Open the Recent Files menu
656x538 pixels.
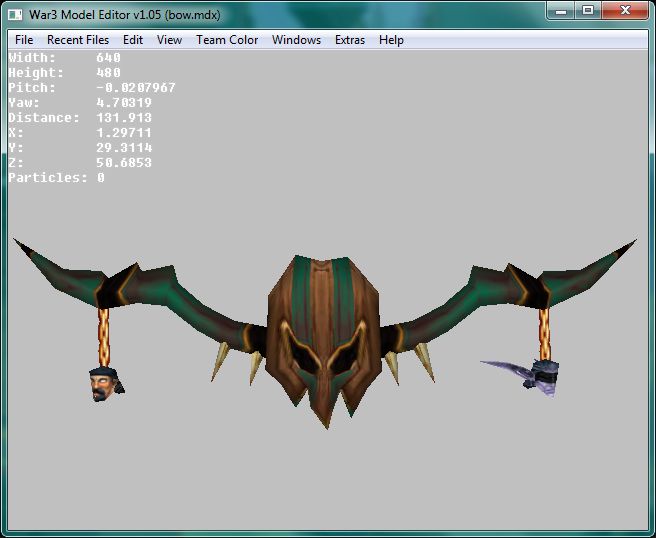tap(78, 40)
